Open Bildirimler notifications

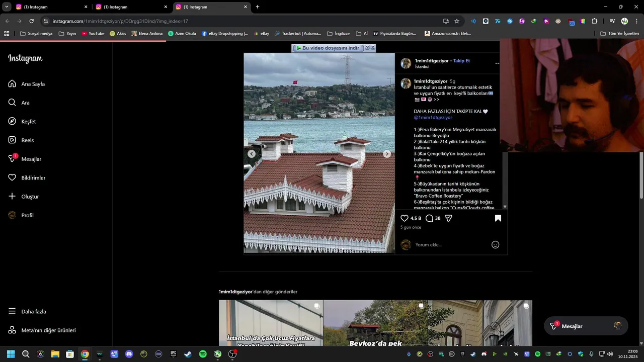[x=27, y=178]
